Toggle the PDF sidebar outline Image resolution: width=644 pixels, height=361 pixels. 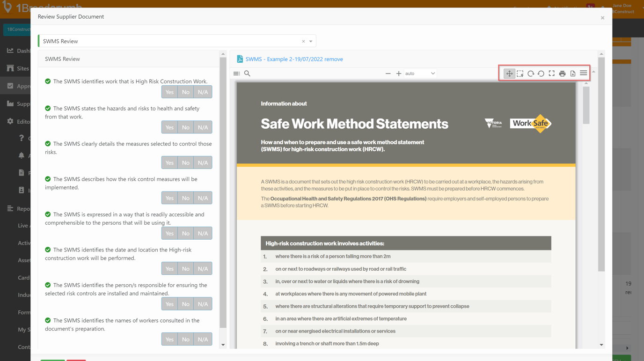[x=237, y=74]
